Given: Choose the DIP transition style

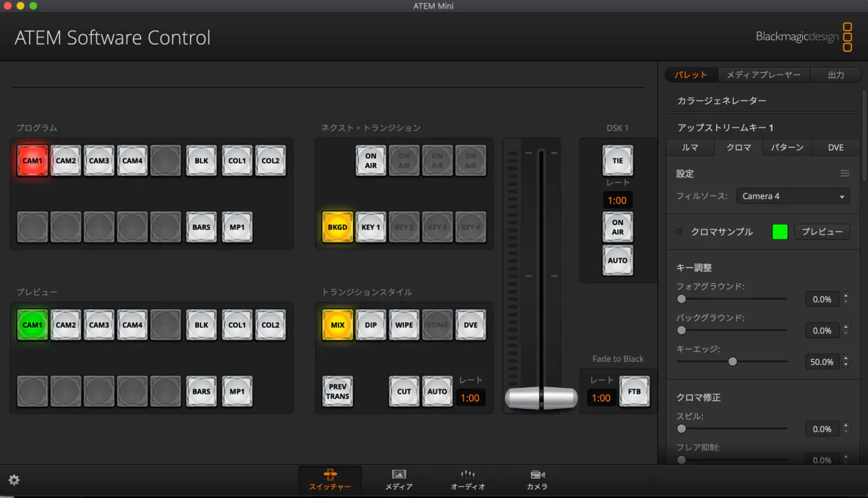Looking at the screenshot, I should coord(370,325).
